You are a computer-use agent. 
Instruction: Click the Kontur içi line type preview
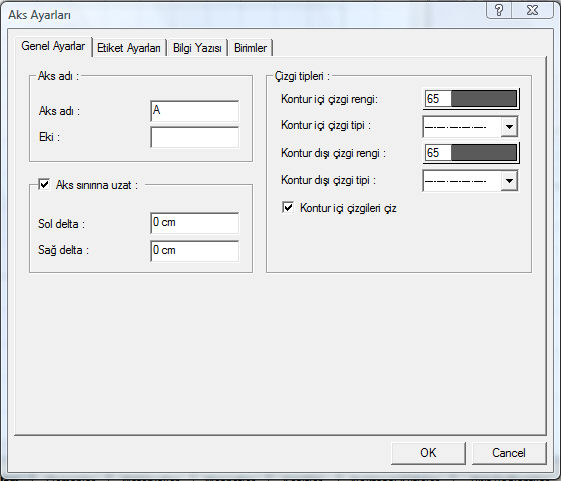(462, 127)
